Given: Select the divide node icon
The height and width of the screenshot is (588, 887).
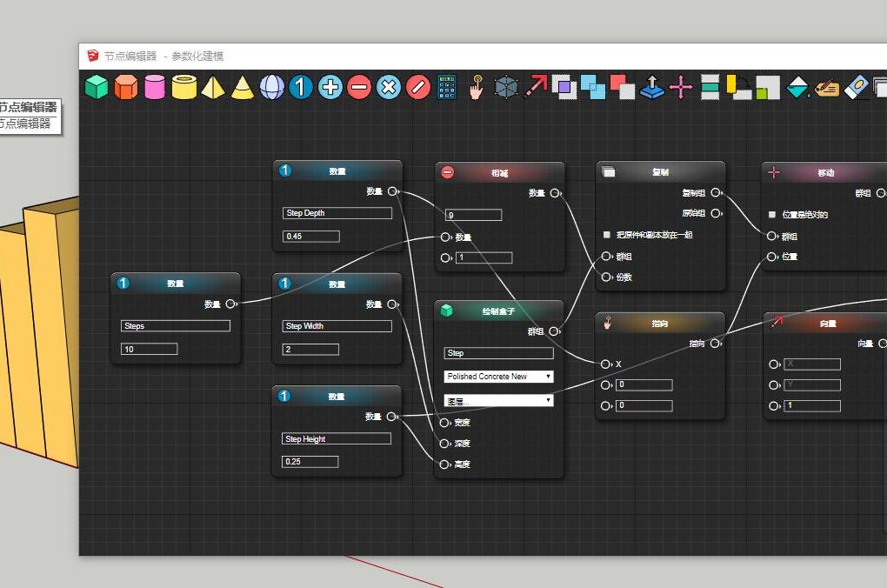Looking at the screenshot, I should pyautogui.click(x=417, y=87).
